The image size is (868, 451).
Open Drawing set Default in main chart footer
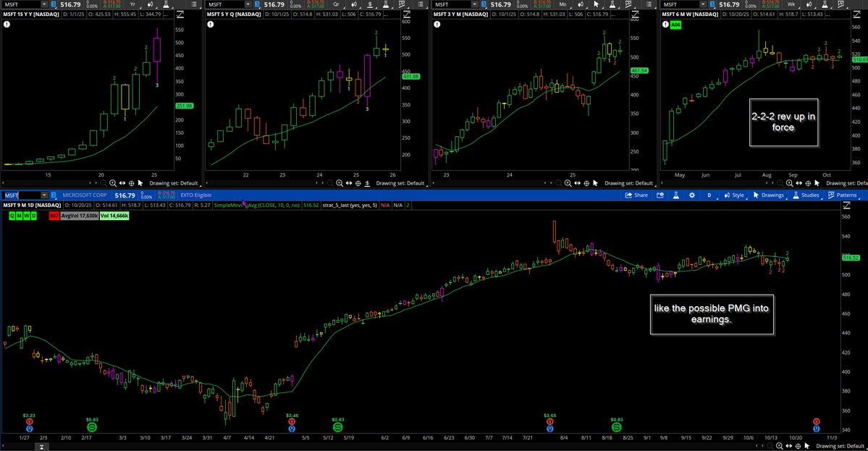[x=840, y=446]
